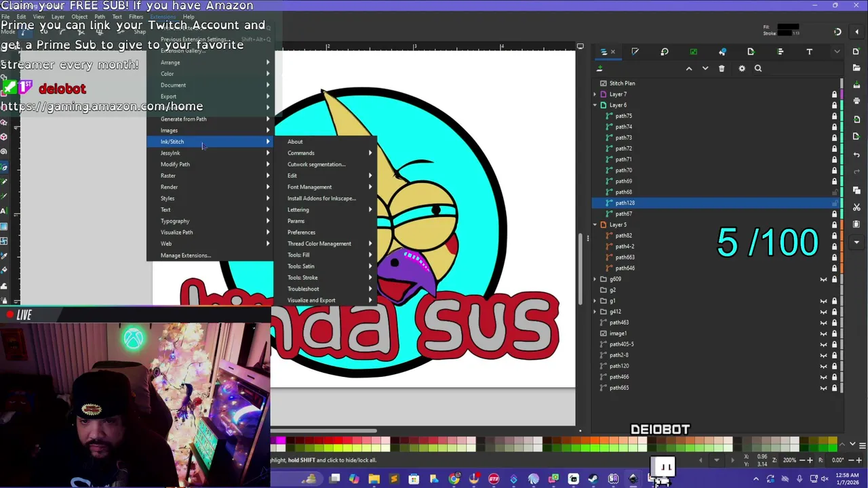
Task: Click the Undo icon in the commands bar
Action: (856, 155)
